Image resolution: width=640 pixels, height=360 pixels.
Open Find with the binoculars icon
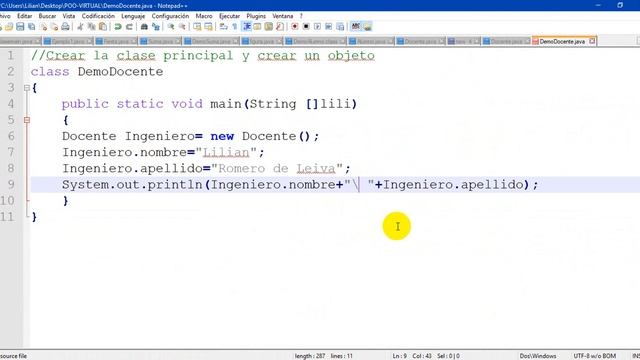pos(144,27)
